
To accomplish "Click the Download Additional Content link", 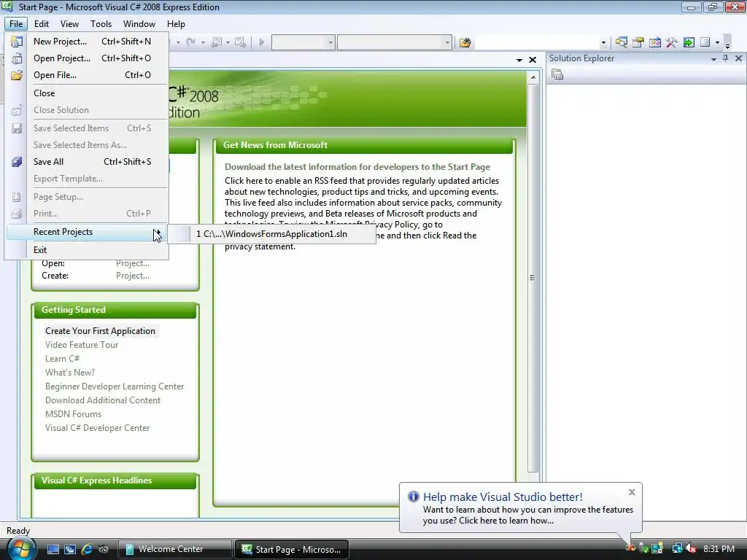I will pos(103,400).
